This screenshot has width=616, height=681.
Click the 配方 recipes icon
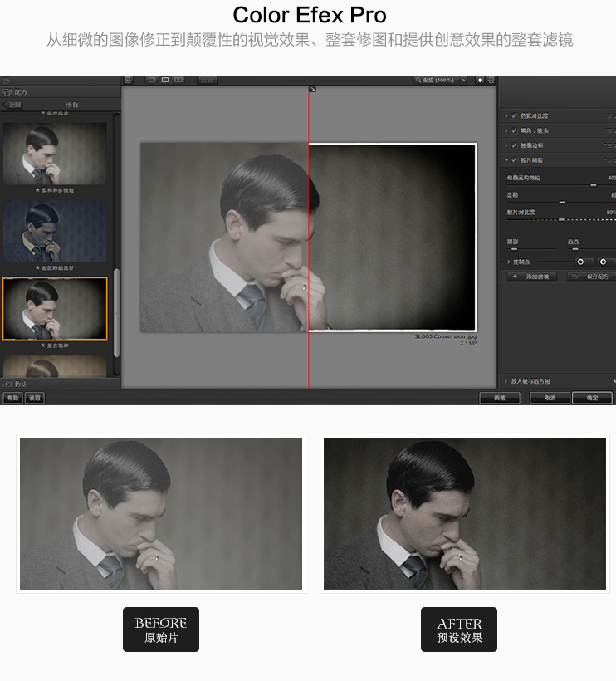[7, 92]
